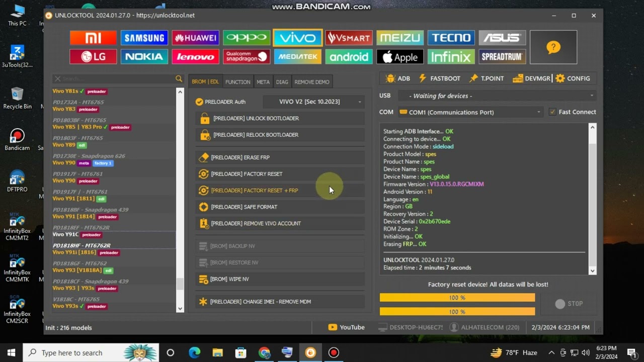Click PRELOADER REMOVE VIVO ACCOUNT
The image size is (644, 362).
coord(280,223)
